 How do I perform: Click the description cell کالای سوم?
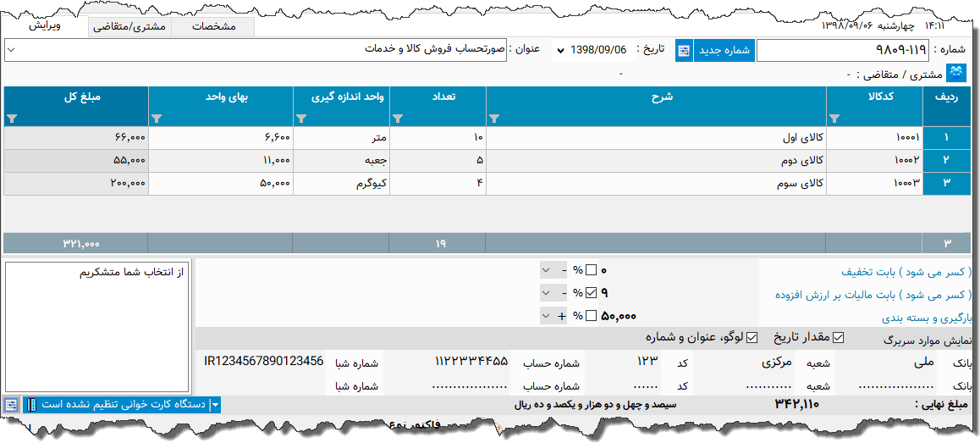point(656,183)
